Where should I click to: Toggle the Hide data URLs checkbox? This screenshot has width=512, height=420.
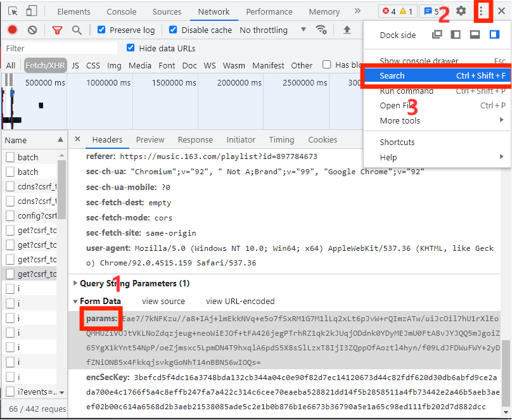click(131, 48)
